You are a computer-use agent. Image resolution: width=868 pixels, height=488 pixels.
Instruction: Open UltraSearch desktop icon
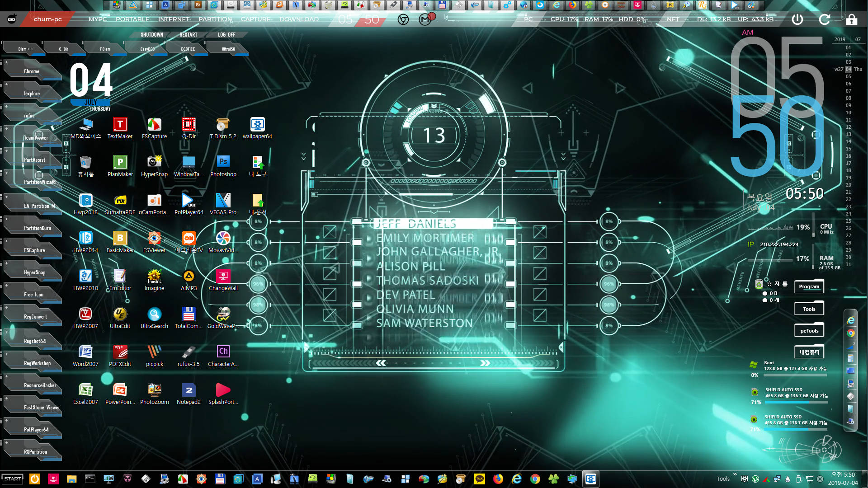(x=154, y=318)
